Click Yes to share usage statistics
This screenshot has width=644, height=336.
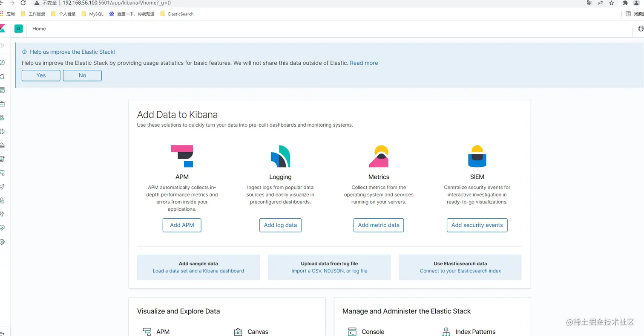click(x=41, y=75)
